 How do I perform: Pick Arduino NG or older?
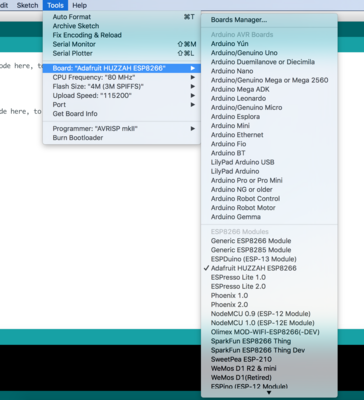click(269, 189)
